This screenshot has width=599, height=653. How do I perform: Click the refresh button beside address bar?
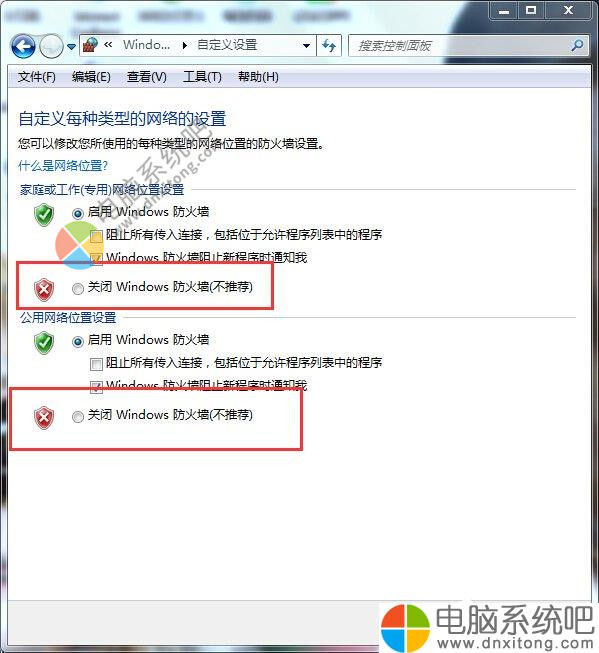[329, 45]
